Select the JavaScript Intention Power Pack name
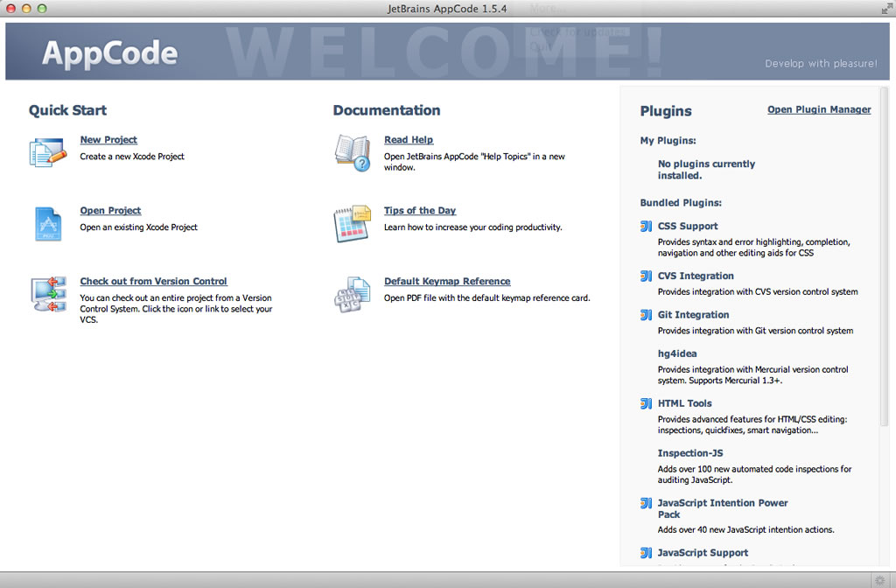The height and width of the screenshot is (588, 896). click(x=723, y=508)
